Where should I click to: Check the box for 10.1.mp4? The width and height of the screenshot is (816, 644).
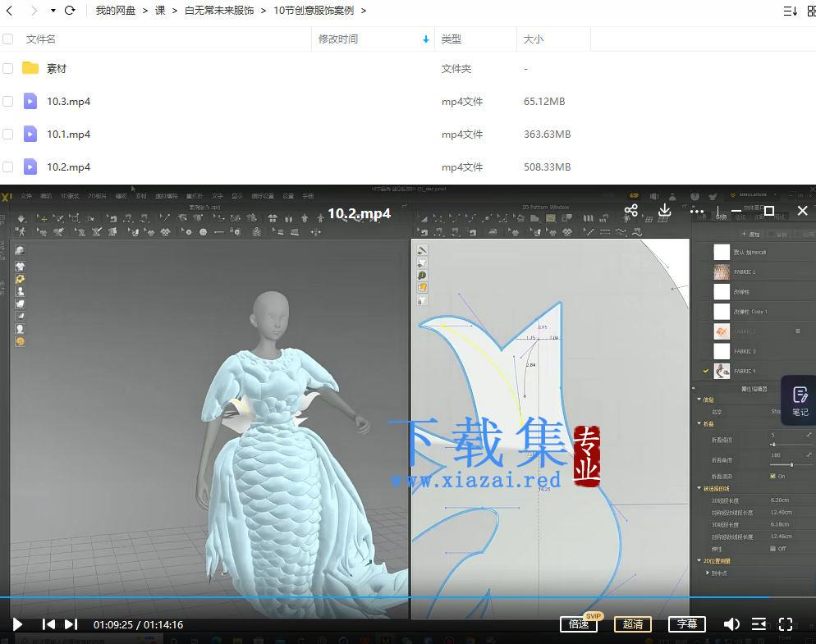pos(8,134)
